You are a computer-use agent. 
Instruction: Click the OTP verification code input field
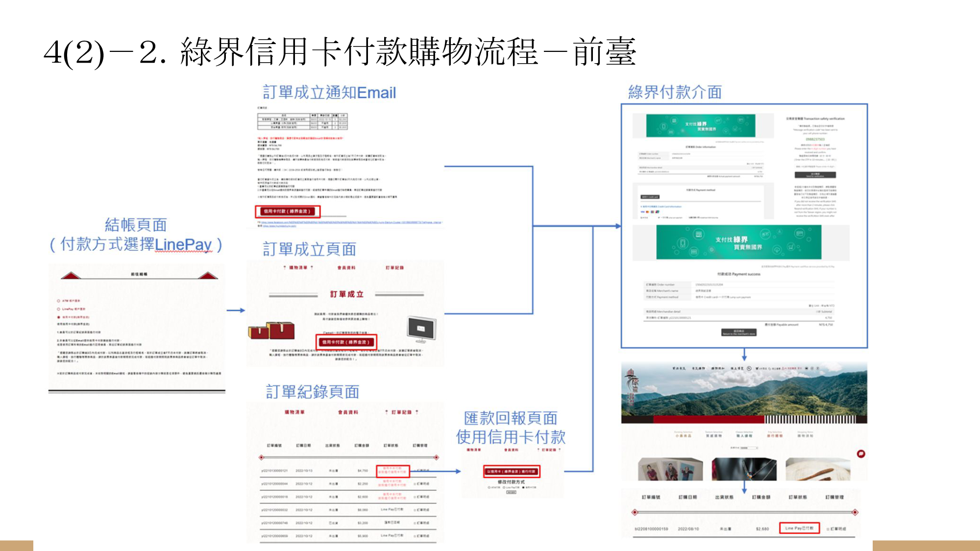coord(815,167)
